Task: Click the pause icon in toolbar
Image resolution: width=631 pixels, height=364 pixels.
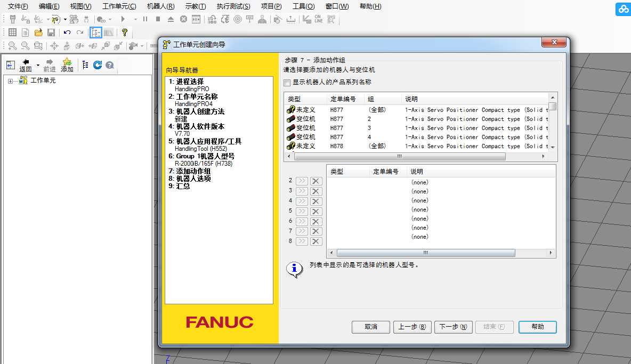Action: [x=145, y=19]
